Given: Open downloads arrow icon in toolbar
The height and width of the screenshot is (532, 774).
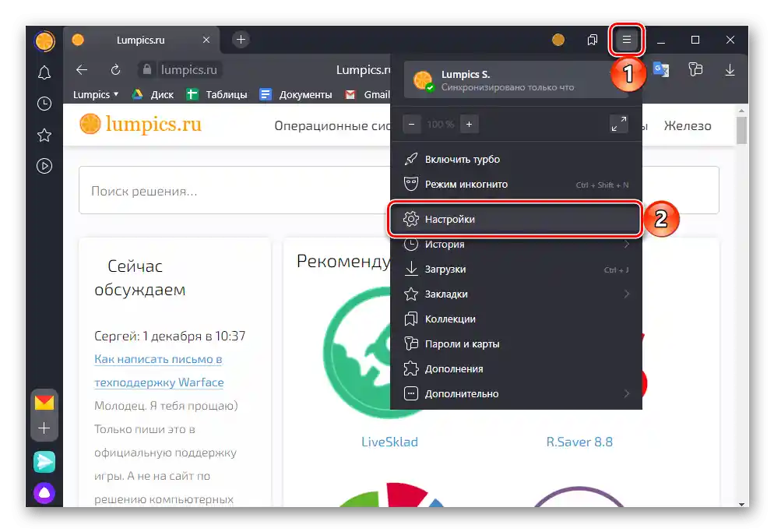Looking at the screenshot, I should [x=730, y=69].
